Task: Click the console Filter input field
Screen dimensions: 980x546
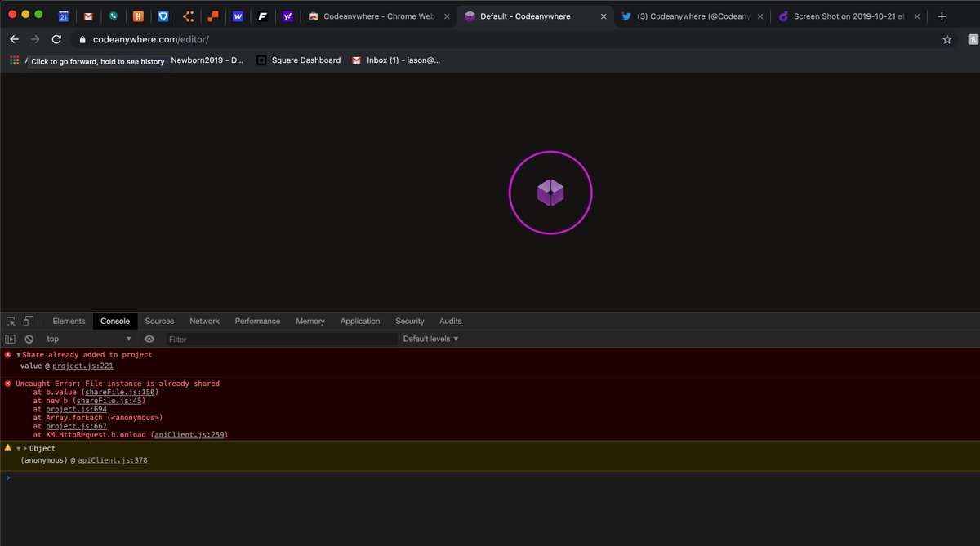Action: point(282,339)
